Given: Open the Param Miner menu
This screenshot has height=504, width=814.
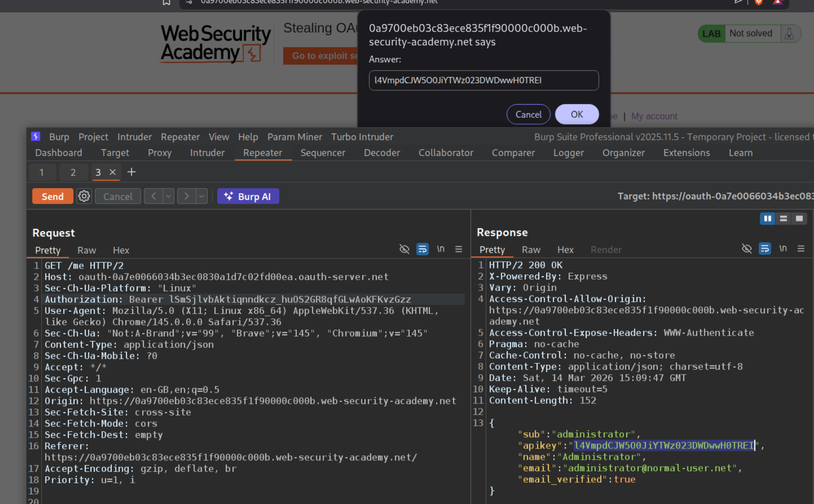Looking at the screenshot, I should coord(294,137).
